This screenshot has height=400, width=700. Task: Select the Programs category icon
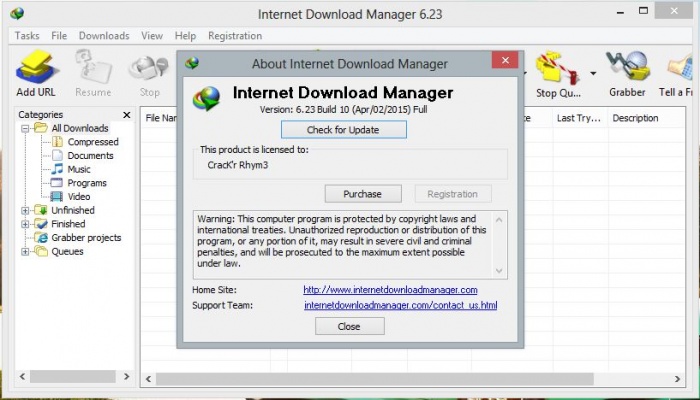(57, 183)
